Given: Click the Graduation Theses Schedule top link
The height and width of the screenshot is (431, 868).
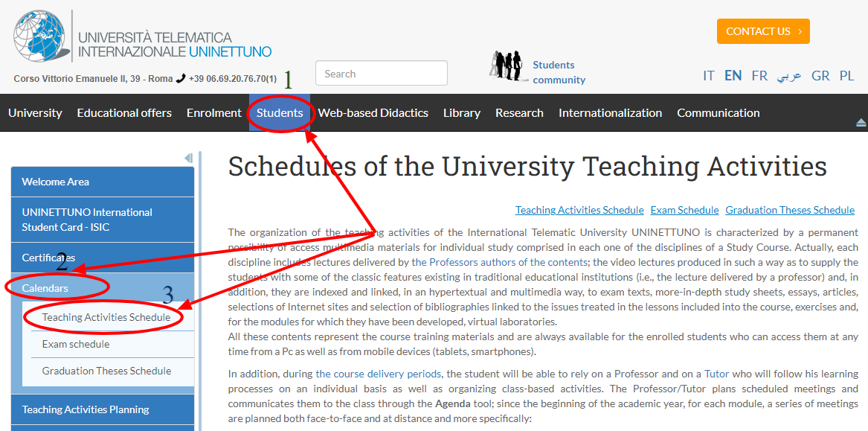Looking at the screenshot, I should [x=790, y=210].
